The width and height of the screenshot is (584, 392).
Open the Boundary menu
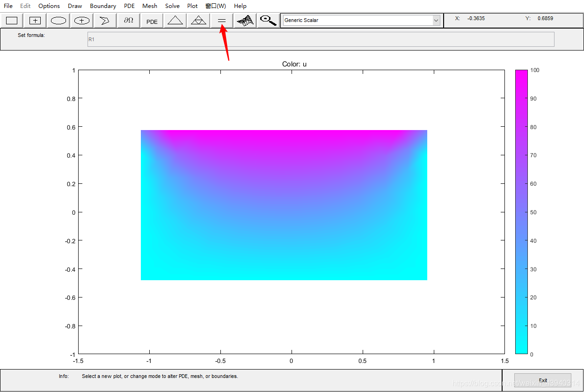coord(103,6)
